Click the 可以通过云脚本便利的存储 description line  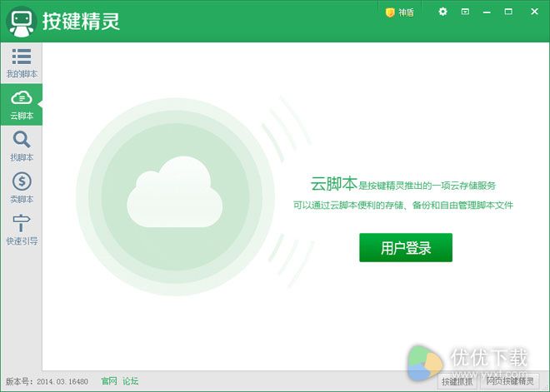point(403,205)
